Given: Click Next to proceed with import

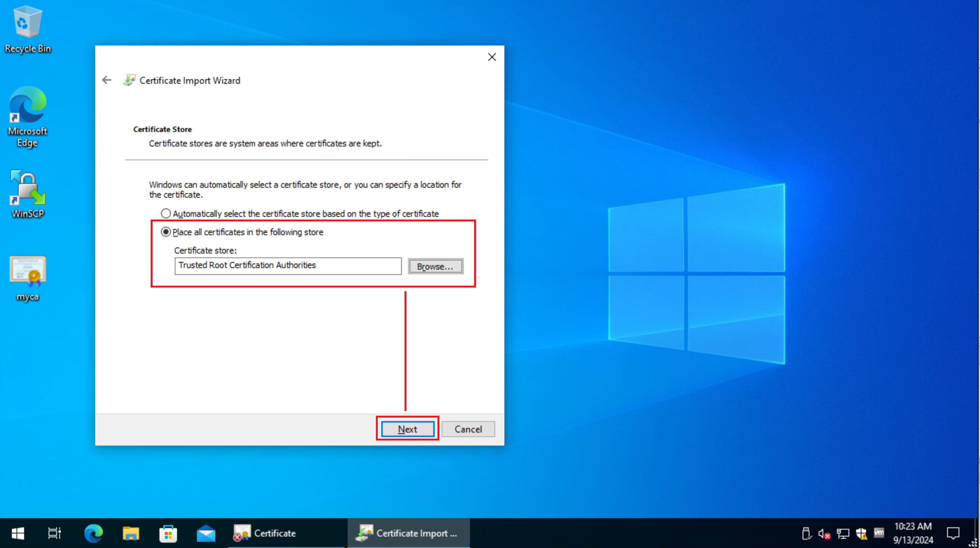Looking at the screenshot, I should click(406, 429).
